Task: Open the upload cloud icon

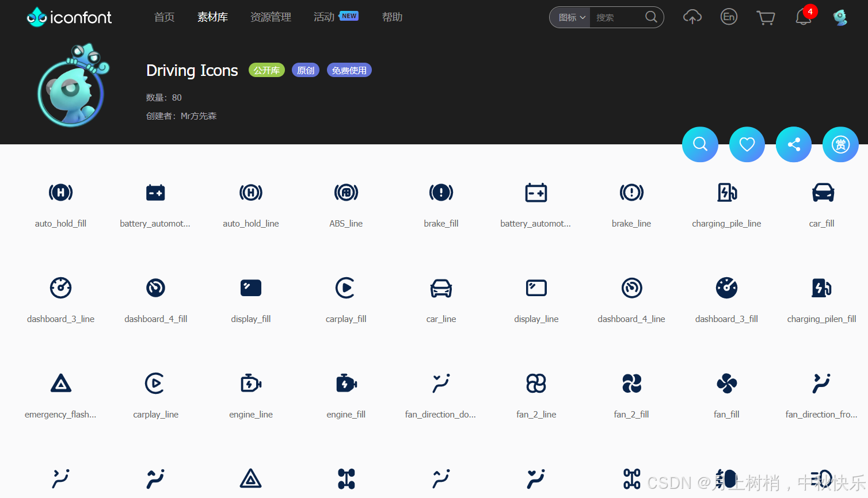Action: pos(692,17)
